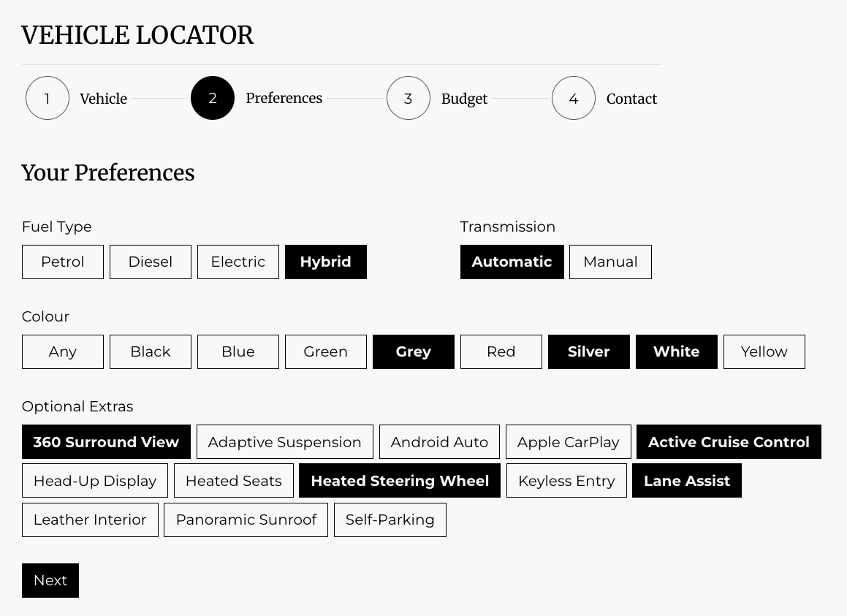The height and width of the screenshot is (616, 847).
Task: Deselect the Silver colour
Action: [588, 351]
